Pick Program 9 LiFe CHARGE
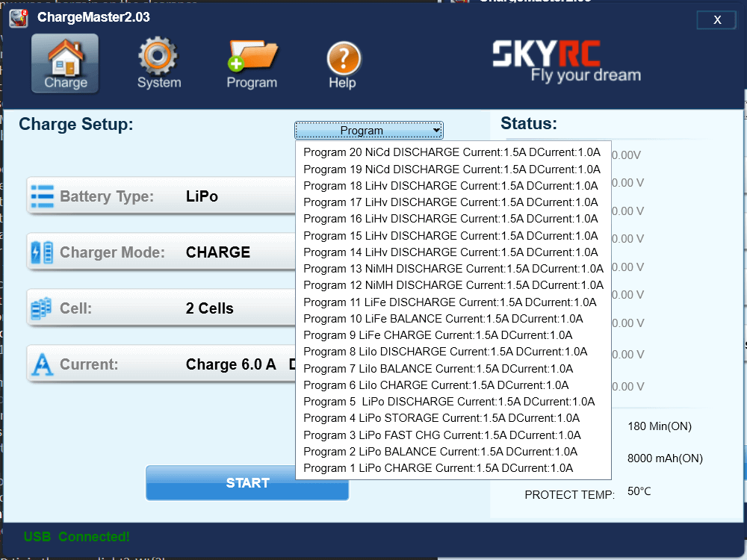747x560 pixels. tap(438, 335)
